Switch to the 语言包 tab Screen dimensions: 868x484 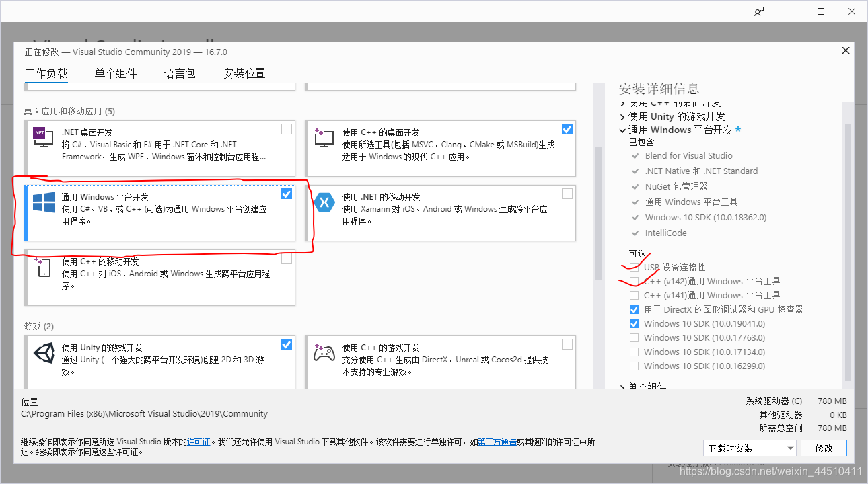point(180,73)
